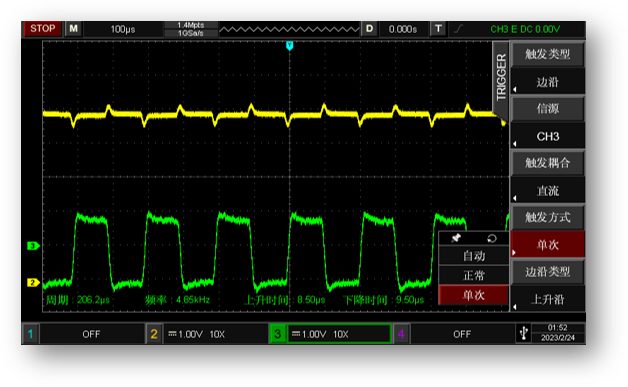Viewport: 628px width, 387px height.
Task: Click the waveform overview zigzag bar
Action: [x=289, y=29]
